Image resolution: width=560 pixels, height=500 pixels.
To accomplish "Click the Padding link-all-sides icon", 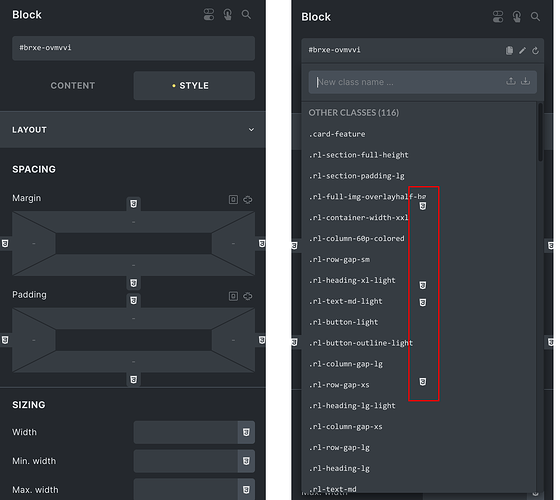I will coord(248,296).
